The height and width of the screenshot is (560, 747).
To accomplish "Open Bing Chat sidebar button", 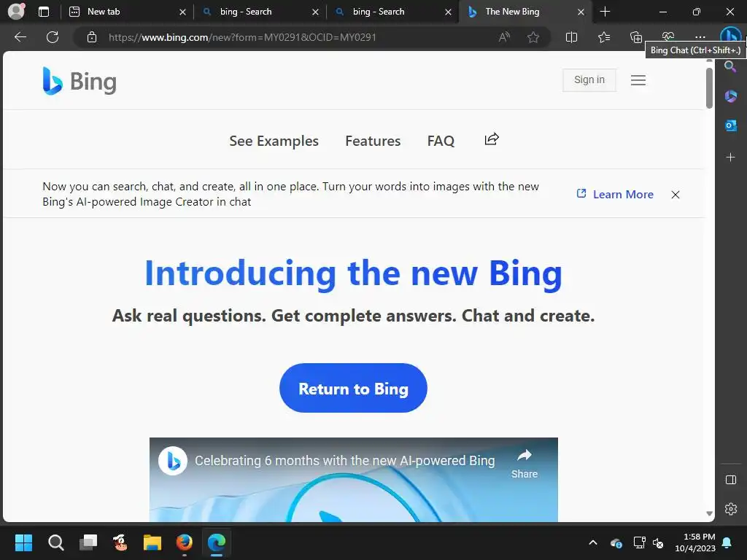I will point(730,35).
